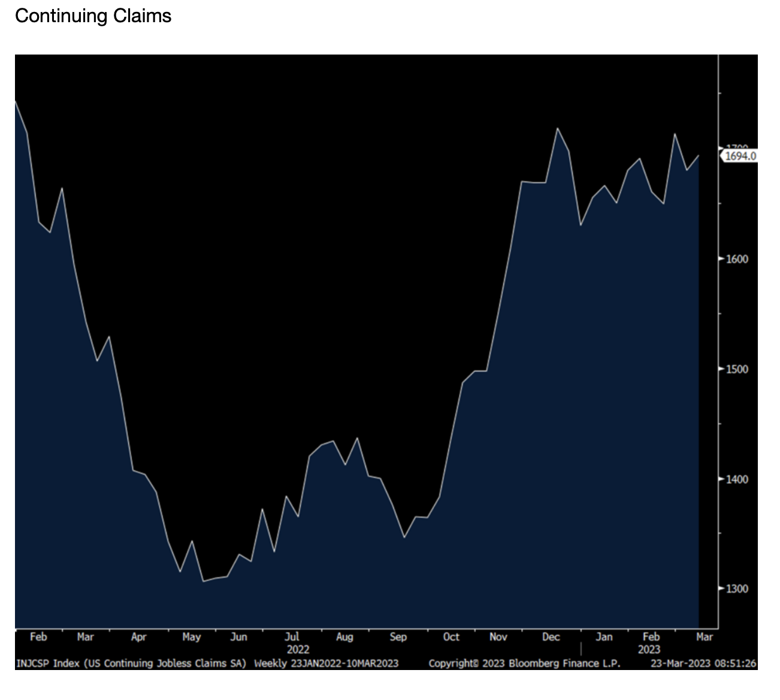
Task: Select the 1500 y-axis tick label
Action: click(x=738, y=369)
